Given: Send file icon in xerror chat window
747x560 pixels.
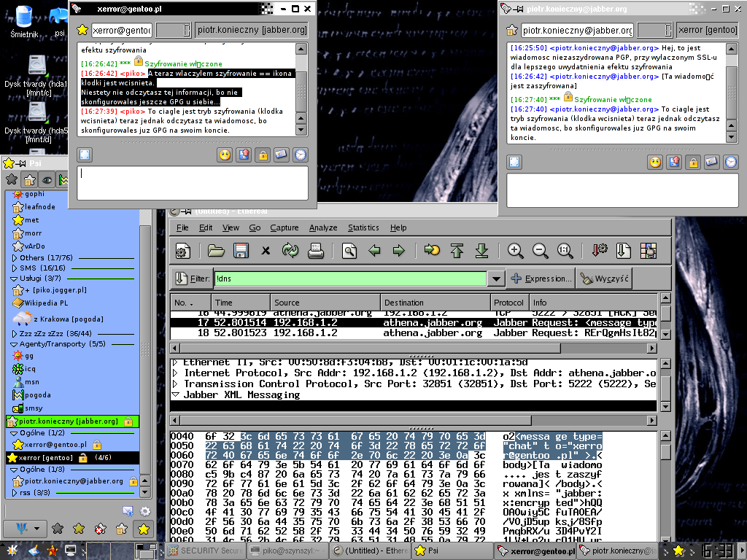Looking at the screenshot, I should tap(244, 155).
